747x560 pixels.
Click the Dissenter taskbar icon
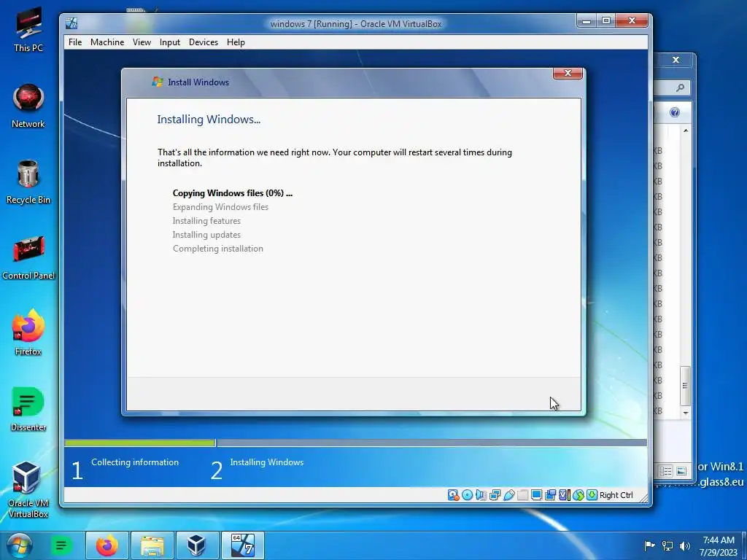click(61, 545)
